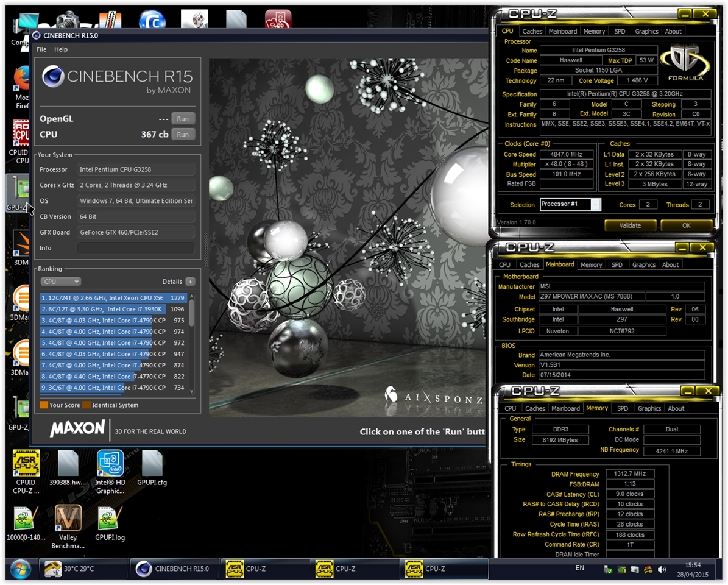Click the temperature monitor taskbar item
The image size is (728, 585).
pyautogui.click(x=83, y=569)
